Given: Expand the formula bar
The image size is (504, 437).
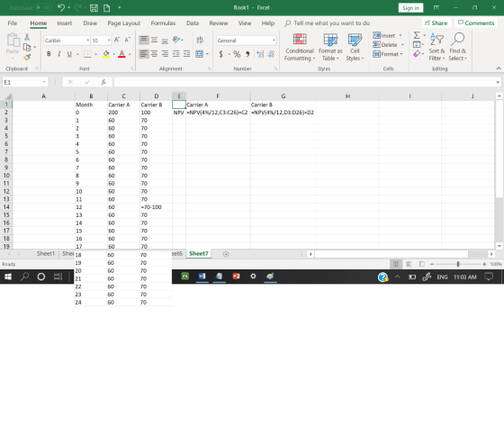Looking at the screenshot, I should [498, 82].
